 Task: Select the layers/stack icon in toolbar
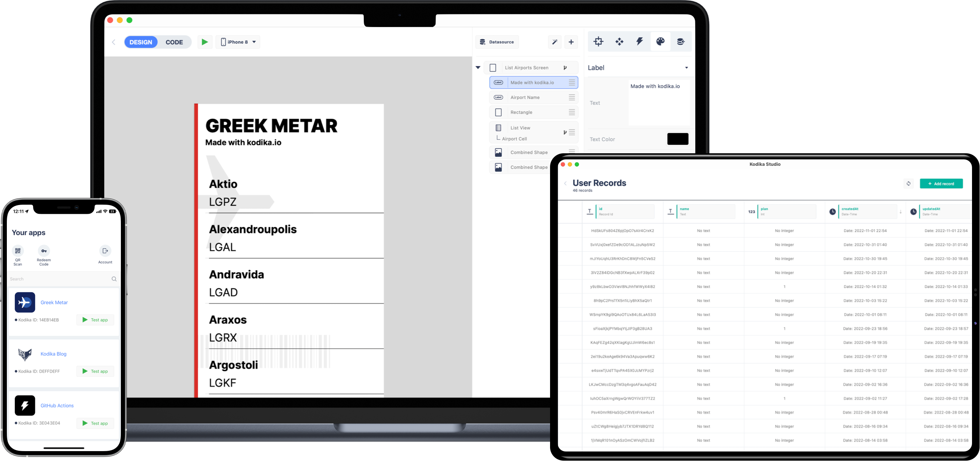click(680, 41)
